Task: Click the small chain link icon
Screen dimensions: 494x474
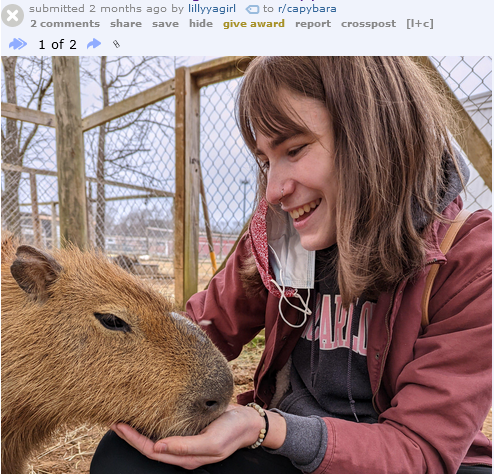Action: click(116, 44)
